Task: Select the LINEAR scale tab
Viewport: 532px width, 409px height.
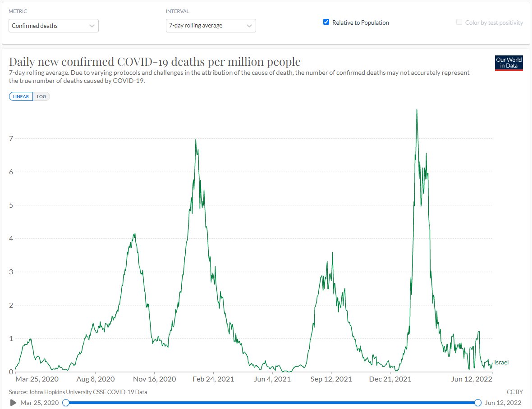Action: (21, 96)
